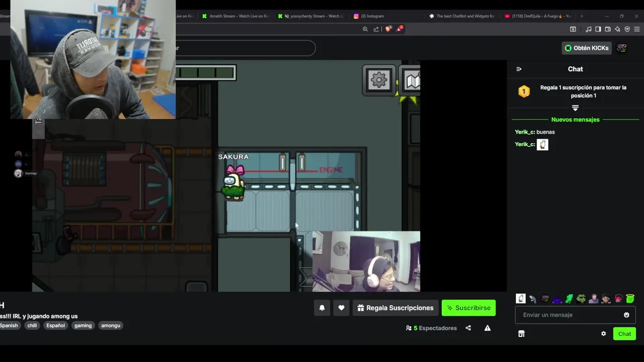Open the tab search icon in toolbar
644x362 pixels.
click(x=573, y=29)
